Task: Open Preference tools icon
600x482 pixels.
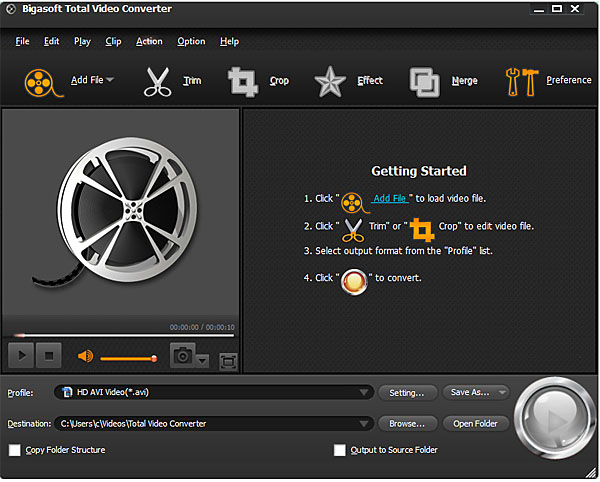Action: point(522,81)
